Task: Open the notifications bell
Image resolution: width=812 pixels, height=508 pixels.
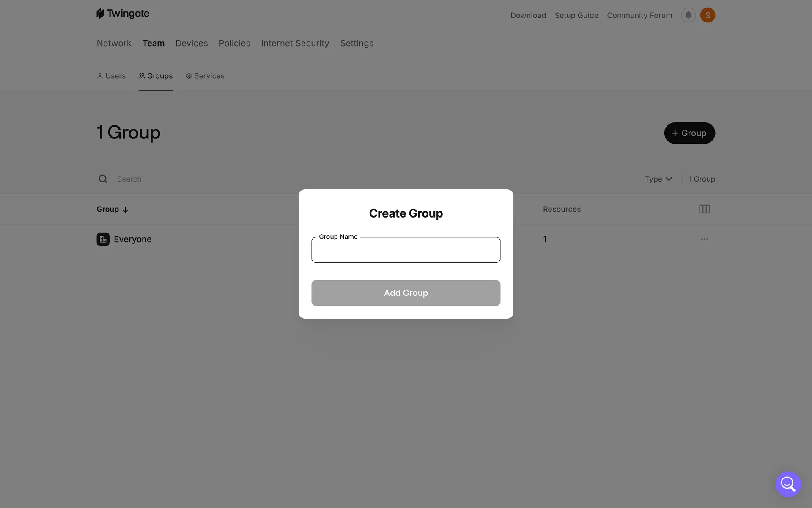Action: point(688,15)
